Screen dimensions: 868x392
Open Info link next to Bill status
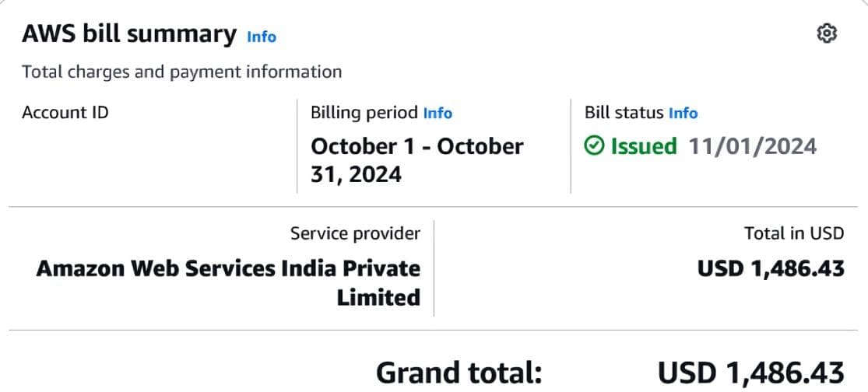684,113
